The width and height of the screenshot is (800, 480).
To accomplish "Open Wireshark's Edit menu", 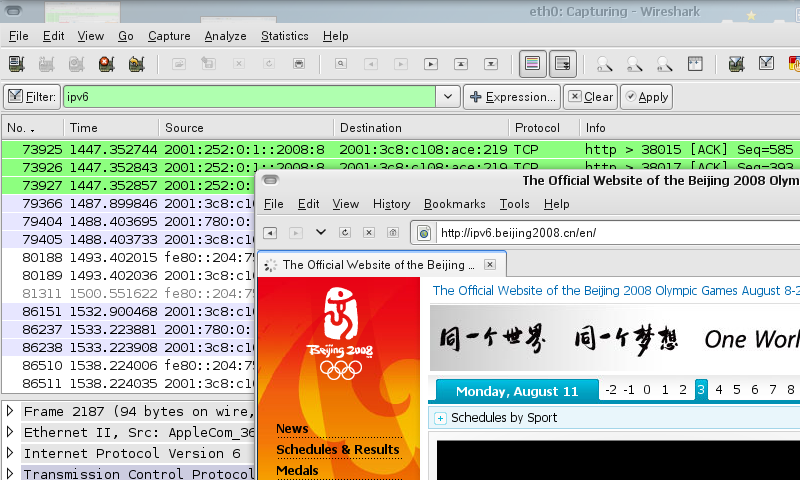I will [54, 36].
